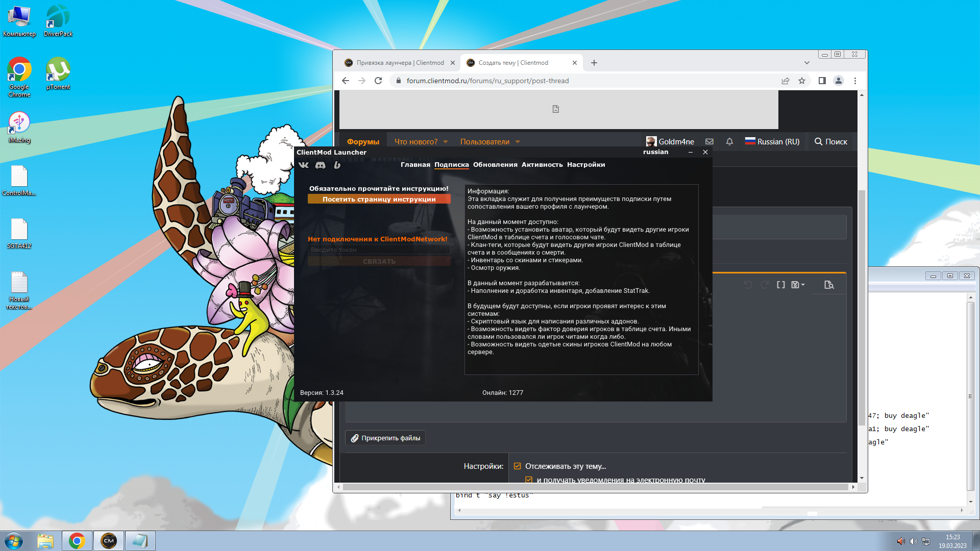Toggle email notifications checkbox

coord(529,480)
